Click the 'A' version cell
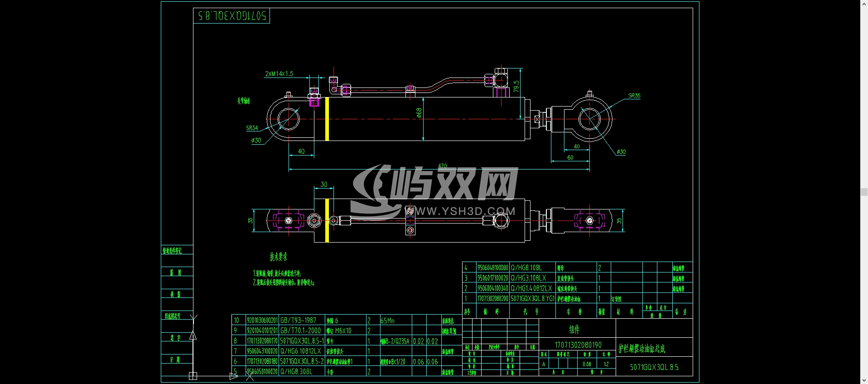The width and height of the screenshot is (868, 384). click(x=544, y=364)
